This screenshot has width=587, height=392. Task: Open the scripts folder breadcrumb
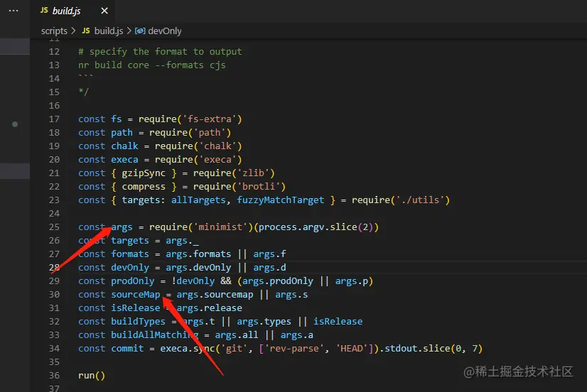(x=54, y=31)
